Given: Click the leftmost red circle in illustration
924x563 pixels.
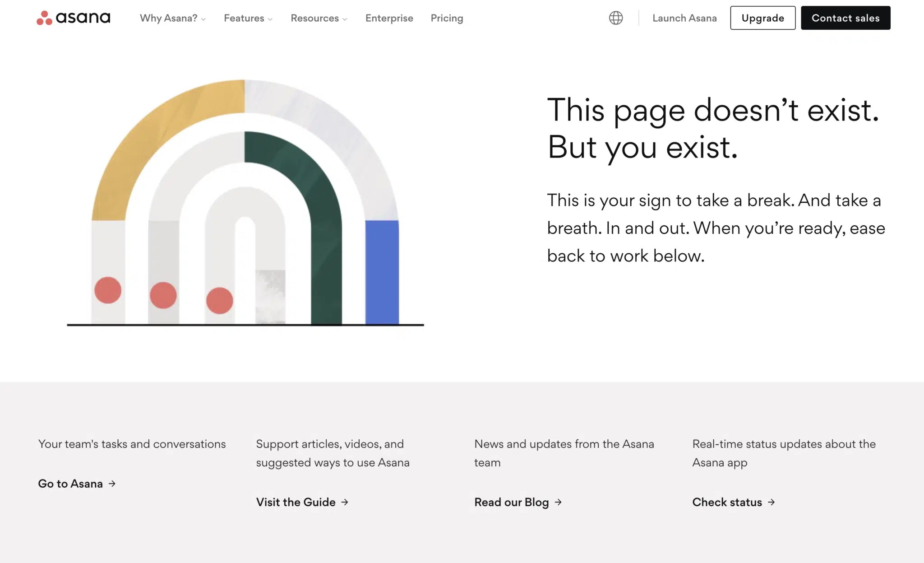Looking at the screenshot, I should point(108,290).
